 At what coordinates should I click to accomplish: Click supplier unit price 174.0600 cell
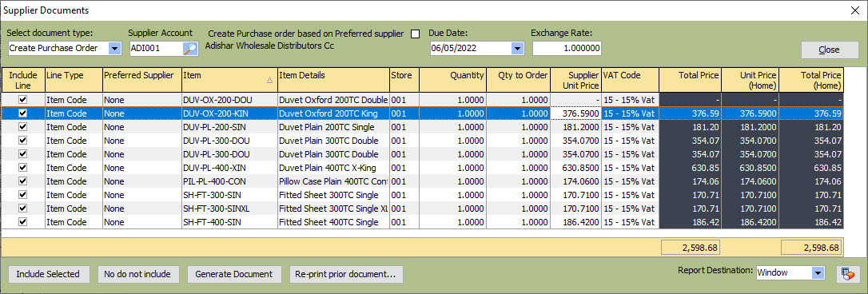click(x=576, y=181)
